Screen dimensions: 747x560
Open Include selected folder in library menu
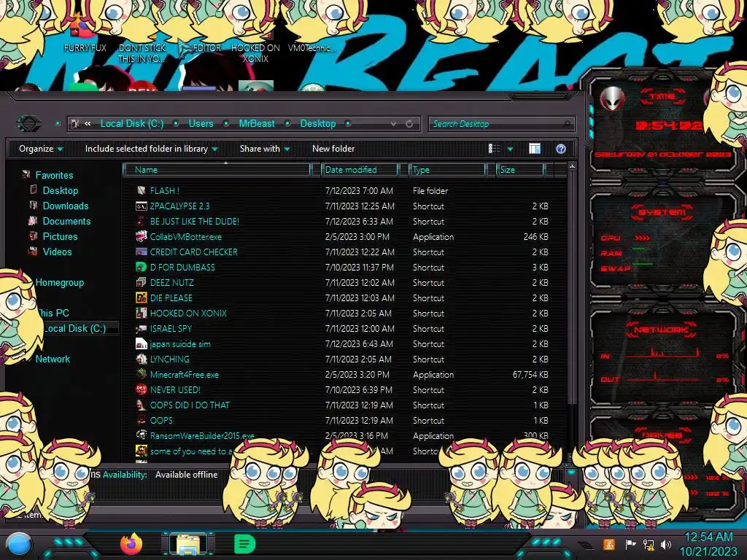[151, 149]
